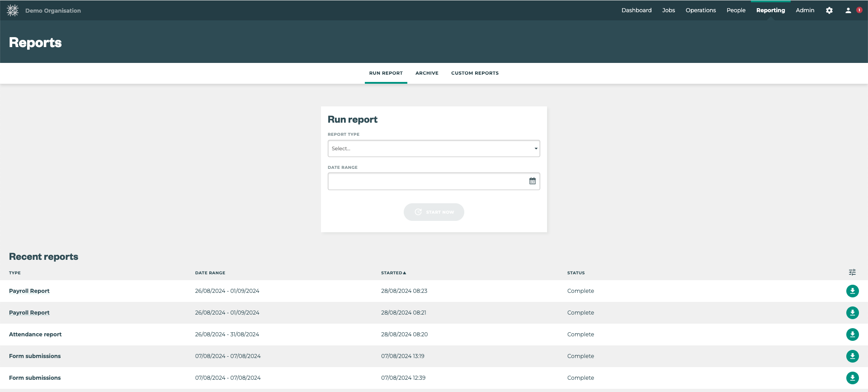Expand the Report Type dropdown
Image resolution: width=868 pixels, height=392 pixels.
[x=434, y=148]
